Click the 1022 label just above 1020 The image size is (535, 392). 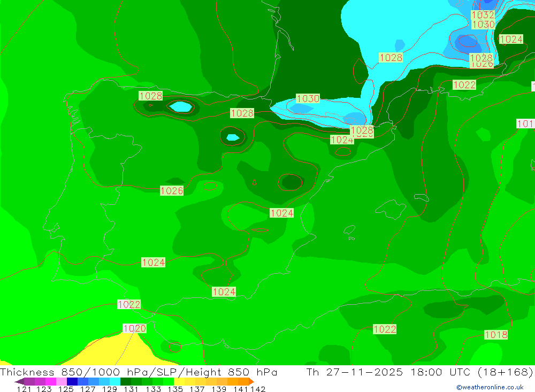click(128, 304)
